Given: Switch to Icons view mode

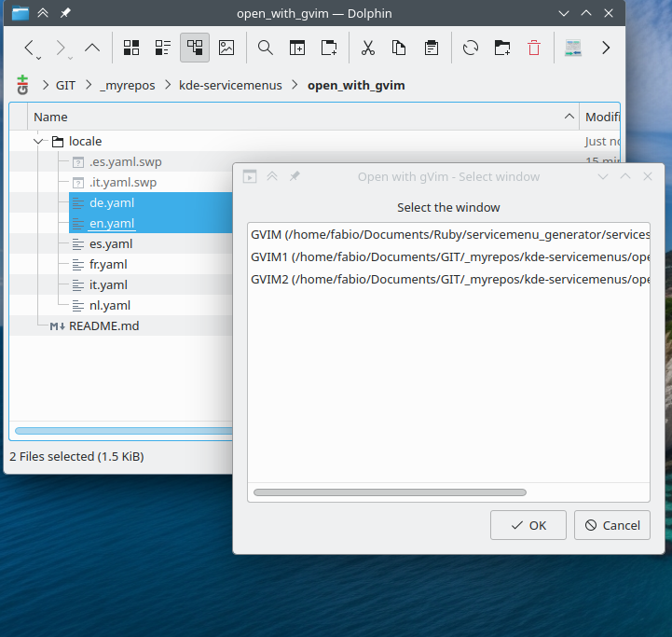Looking at the screenshot, I should point(131,48).
